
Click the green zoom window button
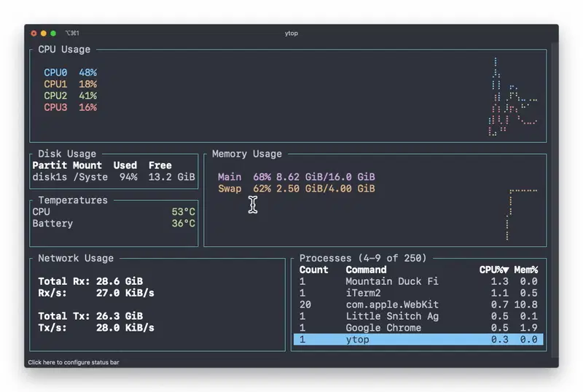(x=53, y=34)
